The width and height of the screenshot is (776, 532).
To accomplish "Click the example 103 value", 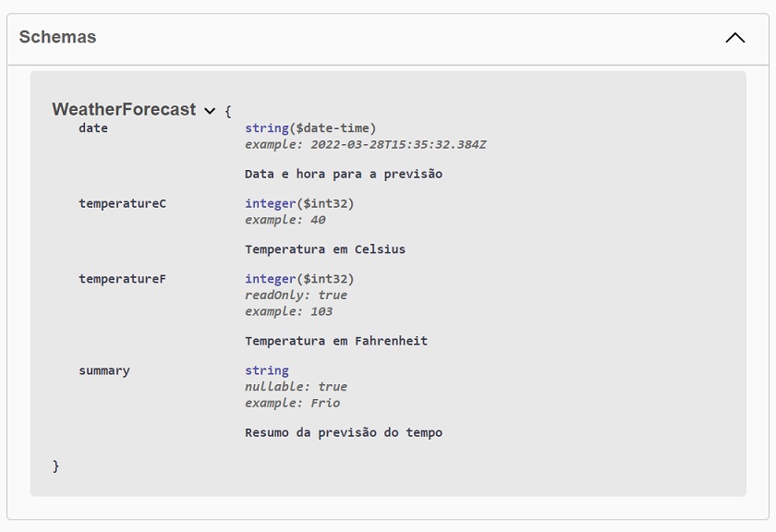I will pyautogui.click(x=321, y=311).
